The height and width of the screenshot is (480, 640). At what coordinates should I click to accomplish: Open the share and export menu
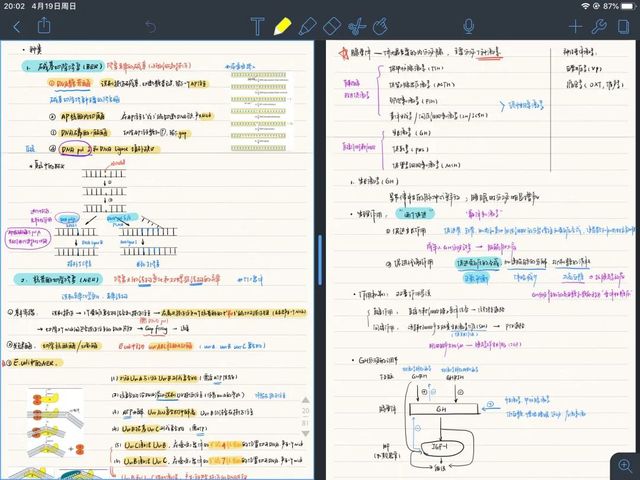[x=44, y=26]
